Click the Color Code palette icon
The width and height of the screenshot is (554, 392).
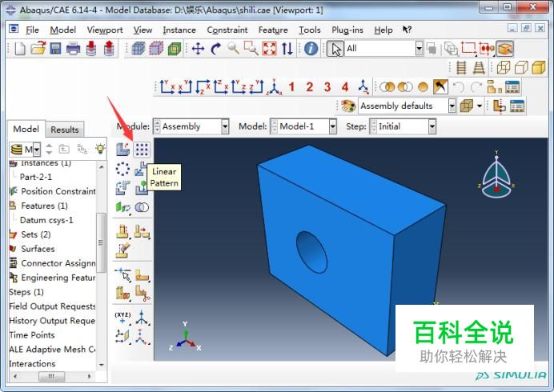pyautogui.click(x=348, y=106)
